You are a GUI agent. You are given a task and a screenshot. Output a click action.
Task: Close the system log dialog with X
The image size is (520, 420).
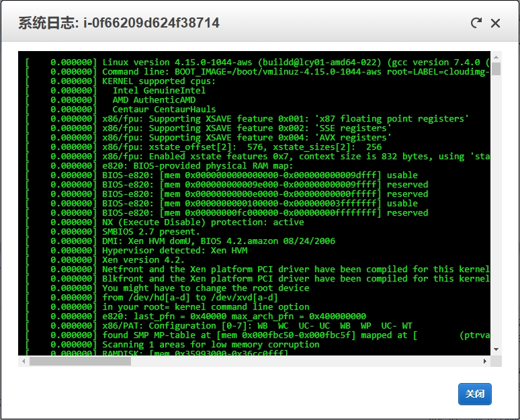point(496,23)
